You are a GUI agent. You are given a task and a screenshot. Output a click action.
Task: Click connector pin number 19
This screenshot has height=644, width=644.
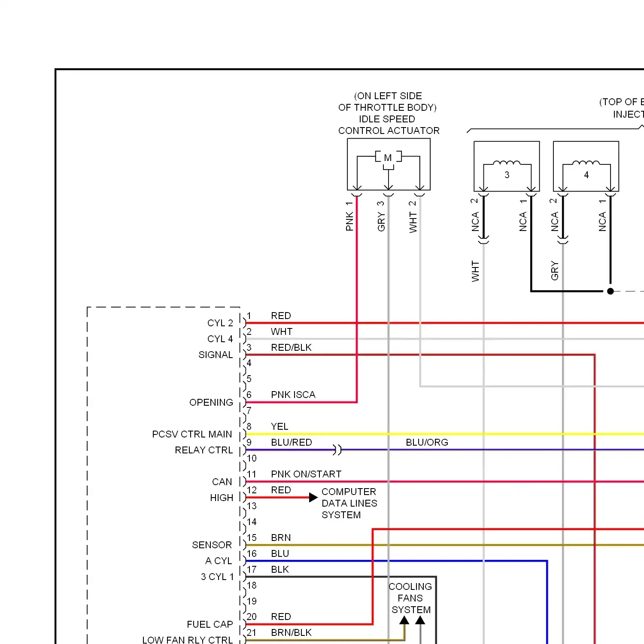point(252,601)
